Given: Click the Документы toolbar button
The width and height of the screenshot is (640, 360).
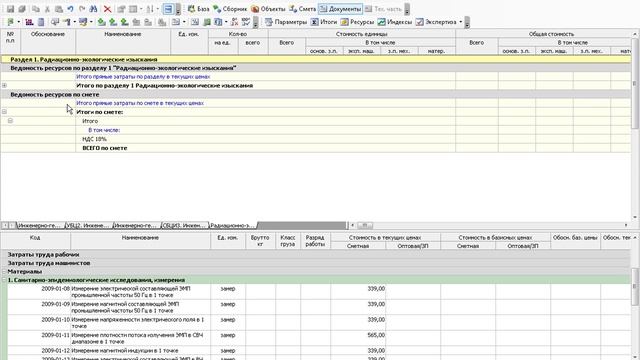Looking at the screenshot, I should pos(340,9).
